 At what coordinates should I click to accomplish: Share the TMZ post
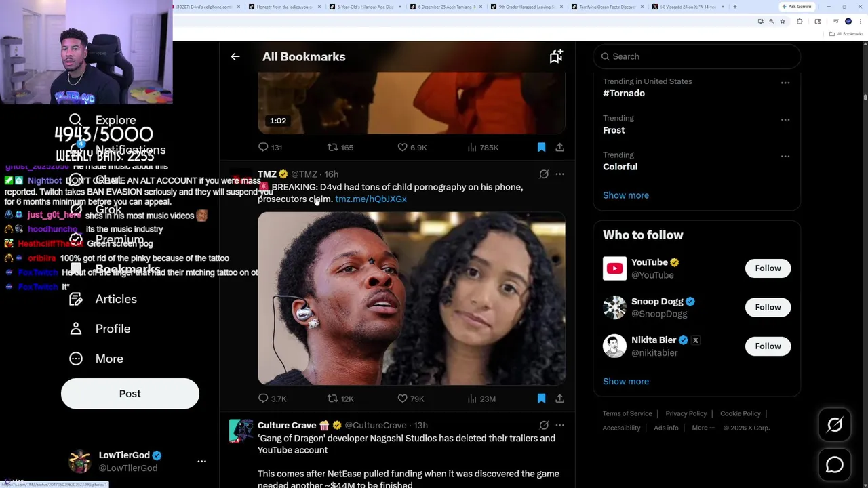point(559,399)
